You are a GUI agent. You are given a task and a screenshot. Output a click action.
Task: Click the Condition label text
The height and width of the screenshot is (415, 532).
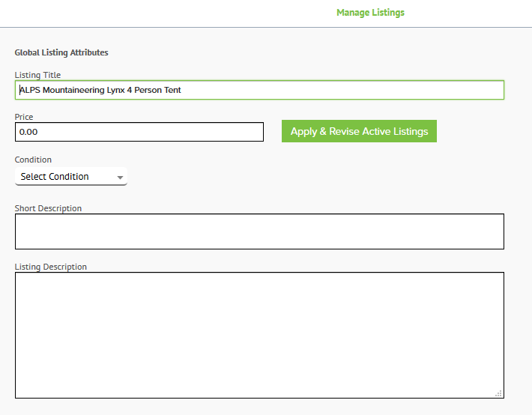[x=33, y=160]
